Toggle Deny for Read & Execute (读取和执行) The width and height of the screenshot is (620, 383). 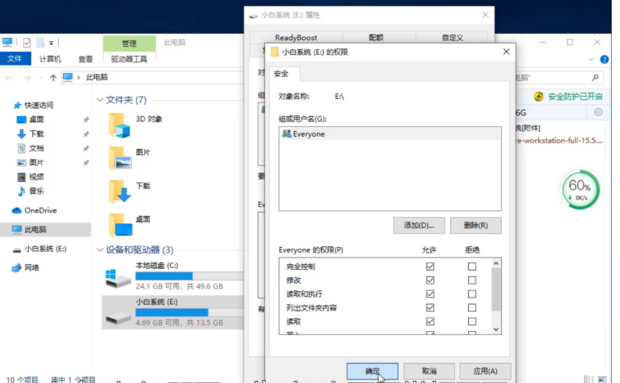472,294
